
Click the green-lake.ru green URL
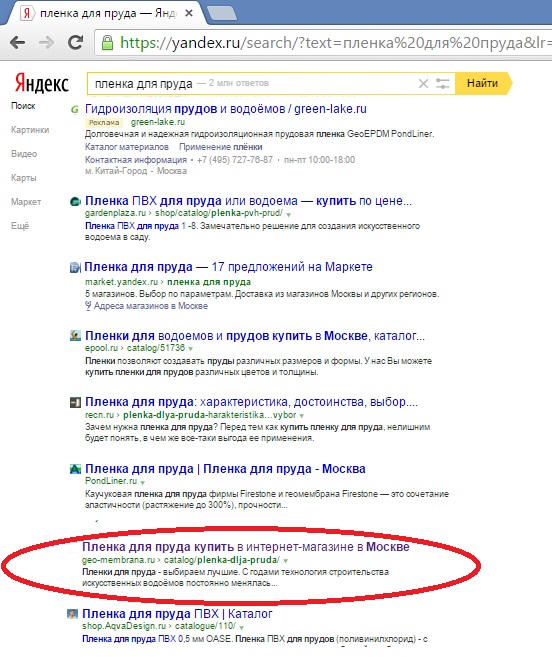point(158,122)
